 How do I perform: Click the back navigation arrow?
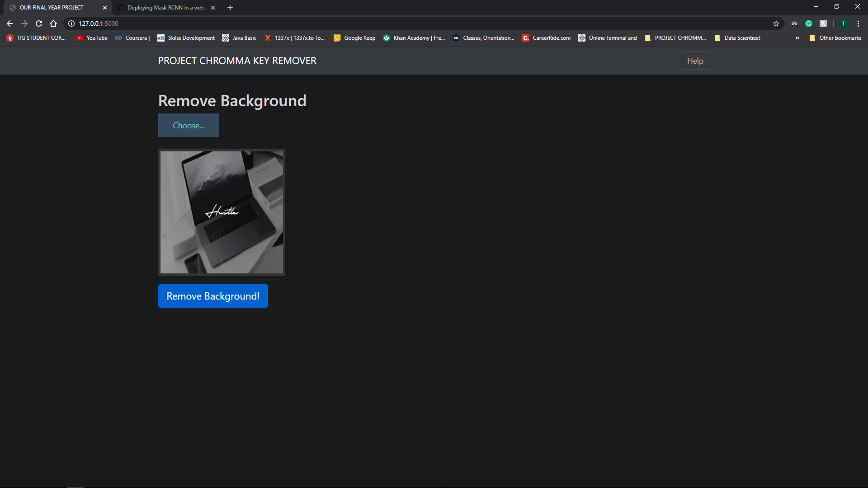[x=9, y=23]
